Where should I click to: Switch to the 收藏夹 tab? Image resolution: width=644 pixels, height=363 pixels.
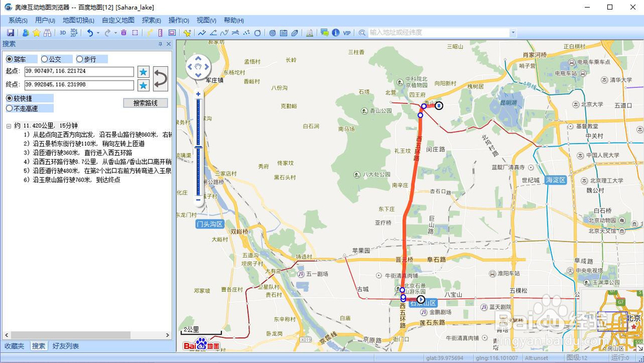(14, 346)
